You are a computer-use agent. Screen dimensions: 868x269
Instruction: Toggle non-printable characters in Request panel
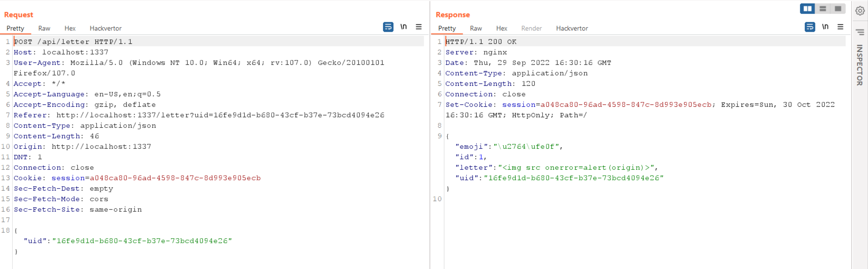tap(403, 27)
